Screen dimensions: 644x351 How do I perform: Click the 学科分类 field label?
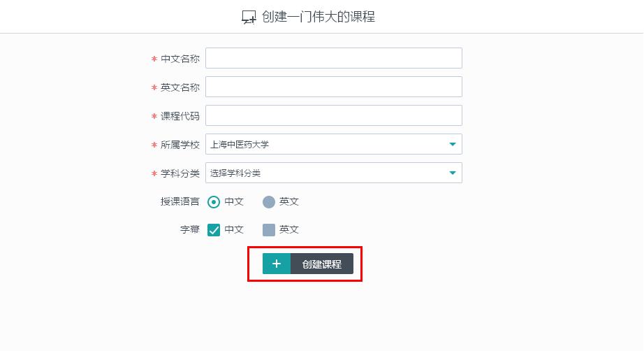tap(180, 173)
